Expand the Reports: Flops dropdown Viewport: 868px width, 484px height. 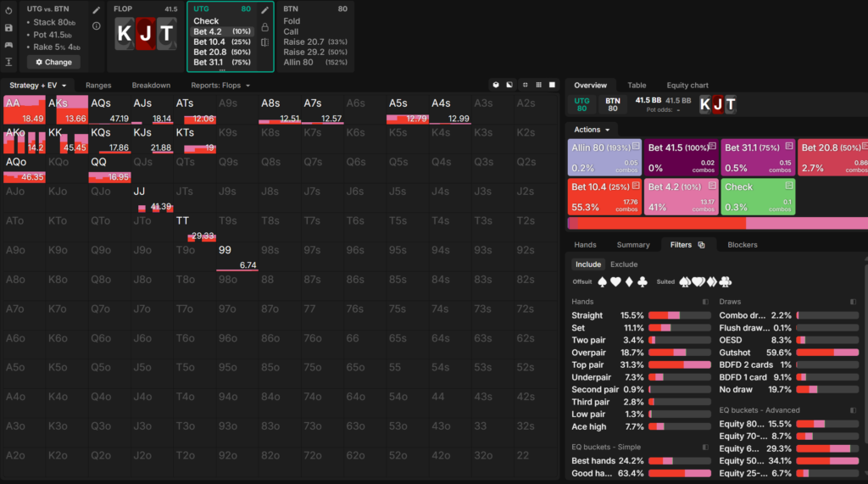click(x=220, y=86)
